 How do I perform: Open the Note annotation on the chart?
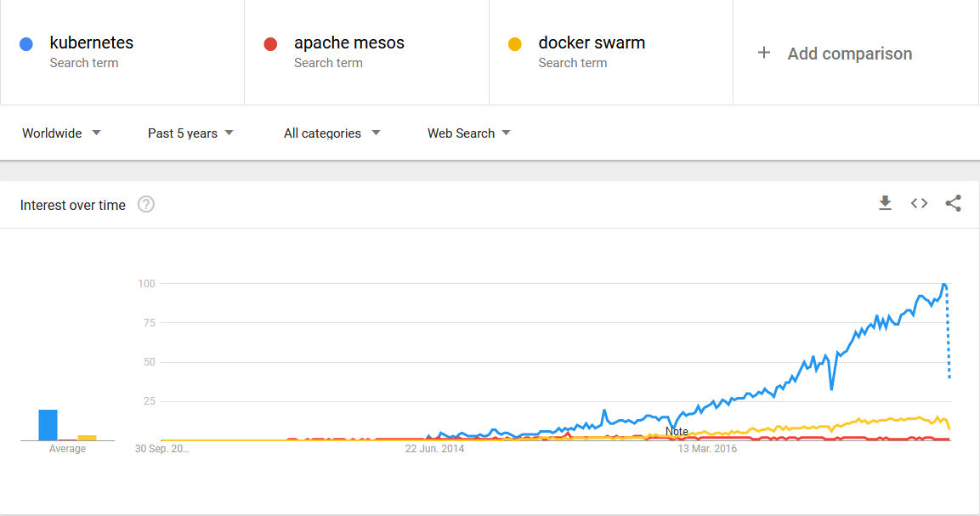676,431
